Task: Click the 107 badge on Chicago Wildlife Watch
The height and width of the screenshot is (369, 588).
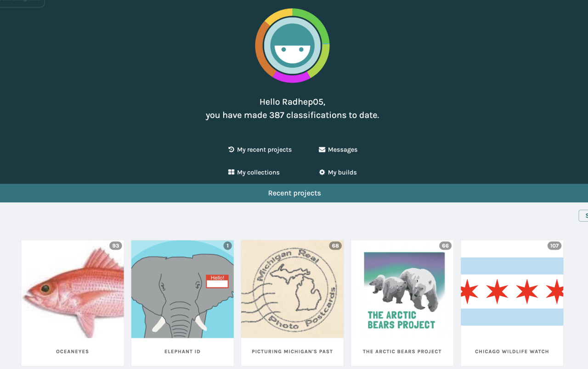Action: 554,246
